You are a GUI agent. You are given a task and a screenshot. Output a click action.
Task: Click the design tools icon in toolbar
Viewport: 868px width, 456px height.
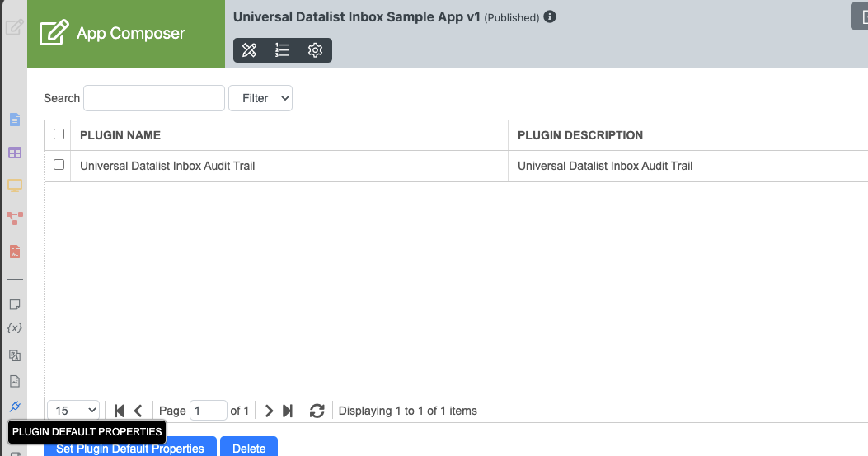[250, 50]
